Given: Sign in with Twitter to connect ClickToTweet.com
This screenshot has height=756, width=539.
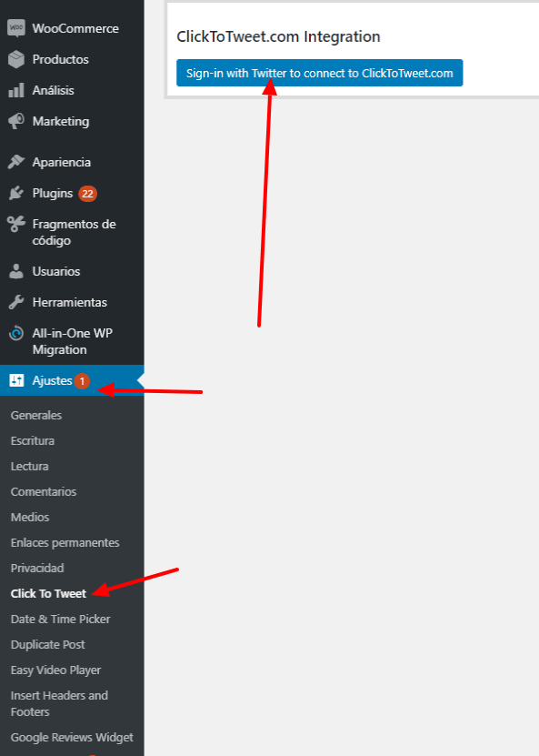Looking at the screenshot, I should pyautogui.click(x=319, y=73).
